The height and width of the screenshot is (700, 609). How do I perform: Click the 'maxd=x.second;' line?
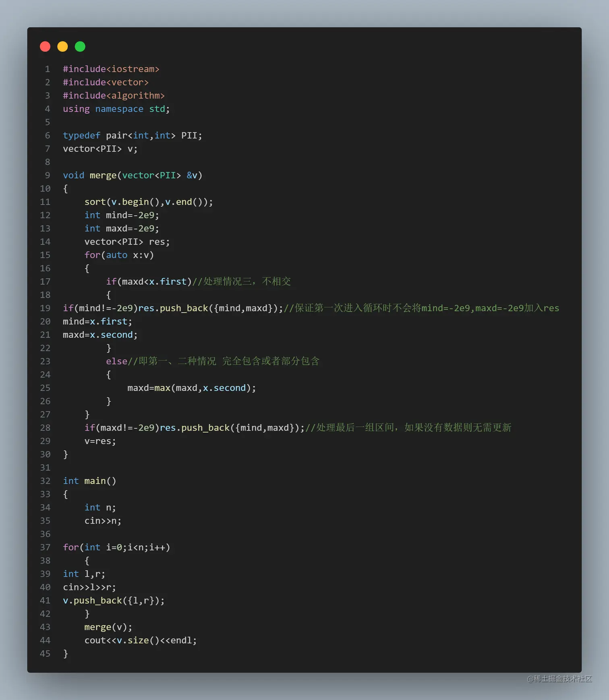click(x=100, y=335)
